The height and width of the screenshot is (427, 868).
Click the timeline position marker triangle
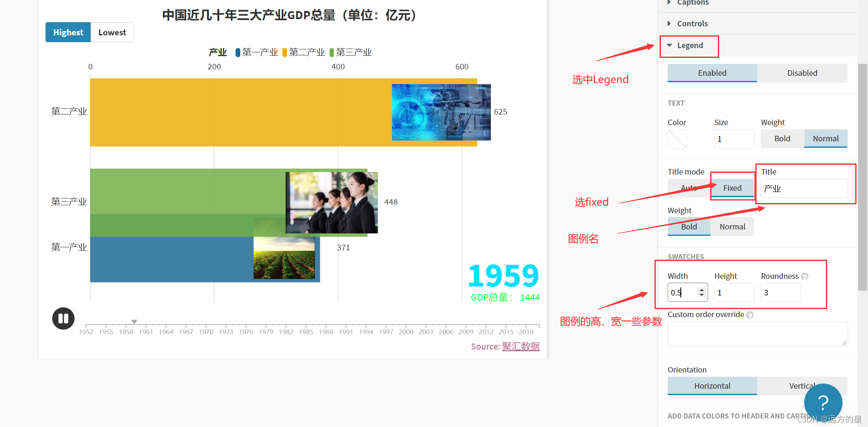click(134, 322)
